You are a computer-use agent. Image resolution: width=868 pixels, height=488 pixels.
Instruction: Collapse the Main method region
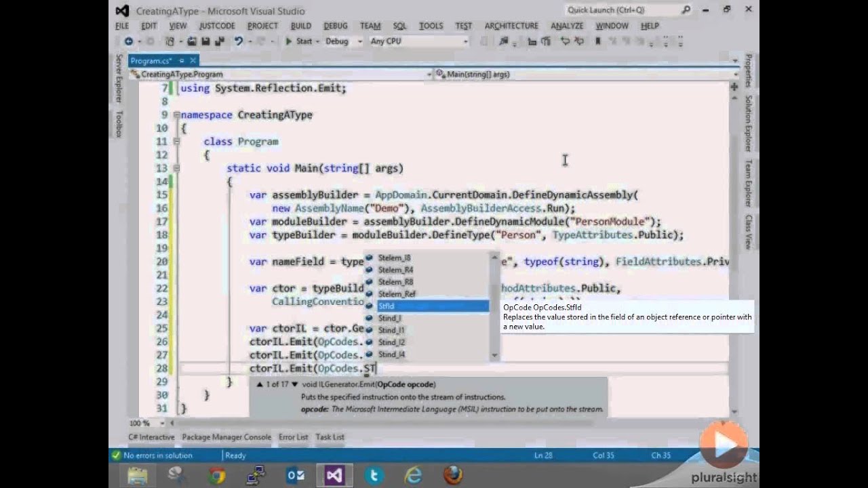(x=176, y=168)
